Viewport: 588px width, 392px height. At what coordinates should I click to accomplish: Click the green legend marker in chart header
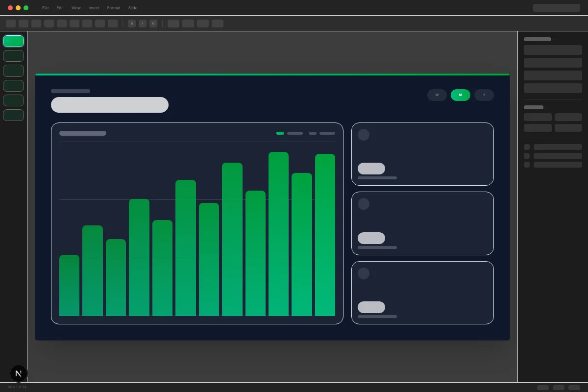(x=280, y=133)
